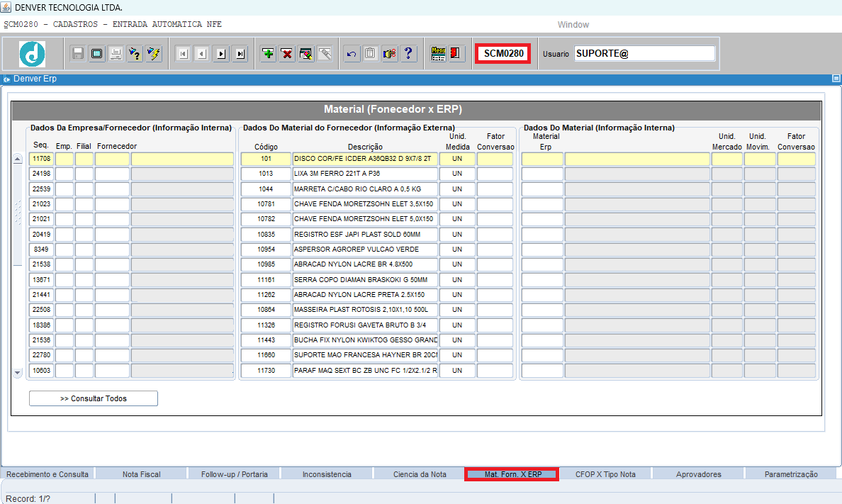Click Material Erp field of row 11708
The width and height of the screenshot is (842, 504).
542,159
